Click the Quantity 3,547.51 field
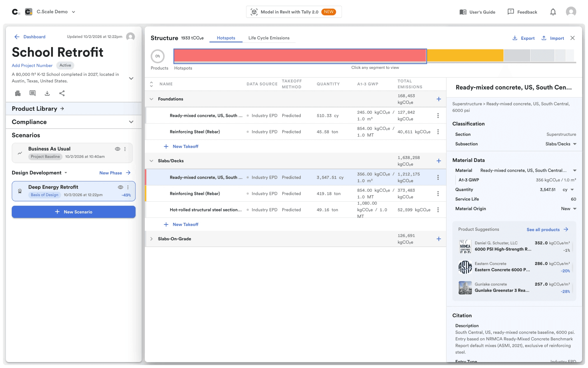 click(x=547, y=190)
